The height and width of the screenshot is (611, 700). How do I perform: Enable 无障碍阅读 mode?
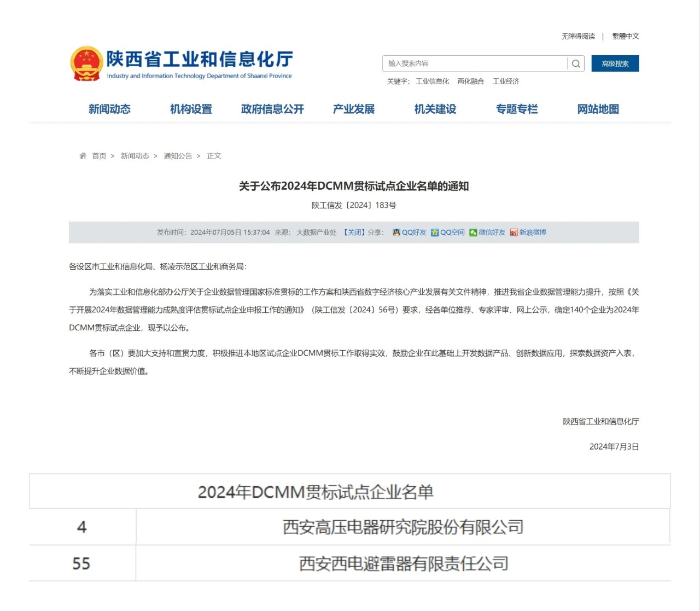578,37
